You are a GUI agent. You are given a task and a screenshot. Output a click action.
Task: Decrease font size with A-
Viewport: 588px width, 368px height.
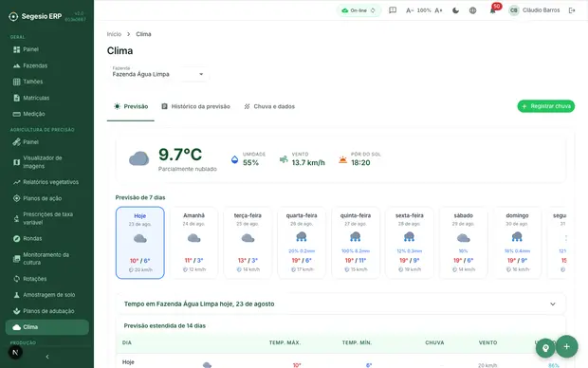tap(410, 10)
